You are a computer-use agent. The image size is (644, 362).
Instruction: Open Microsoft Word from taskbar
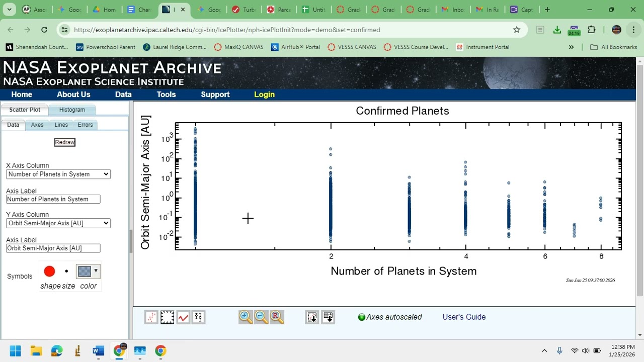[x=98, y=350]
